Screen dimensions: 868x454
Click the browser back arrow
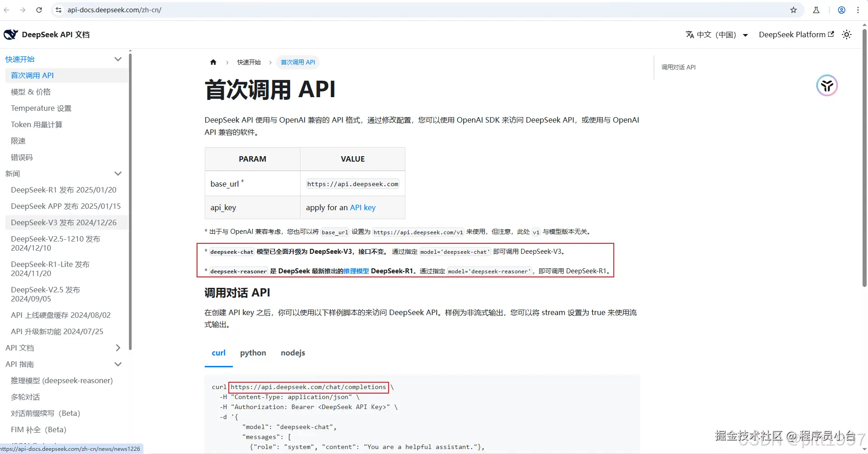[6, 10]
